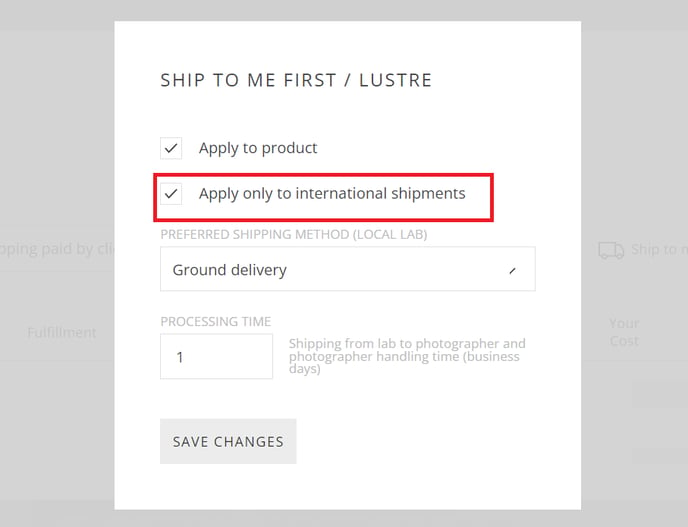Focus the Processing Time input field
The image size is (688, 527).
pyautogui.click(x=216, y=356)
